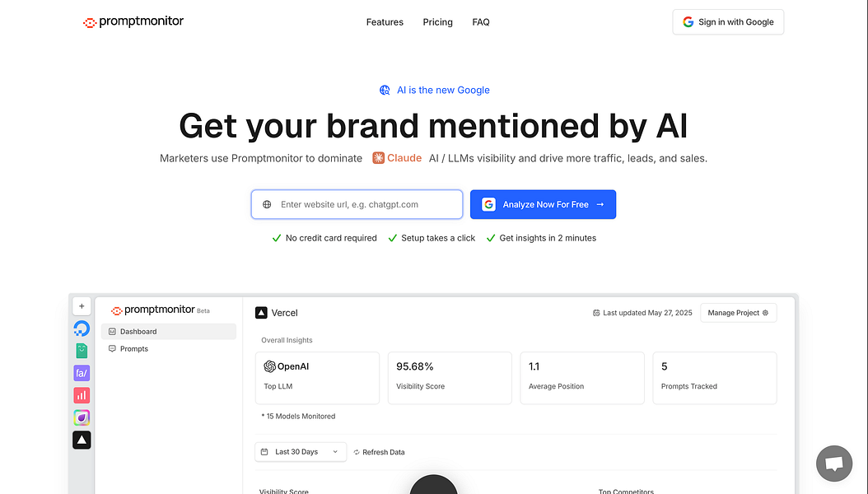868x494 pixels.
Task: Click Sign in with Google
Action: tap(728, 22)
